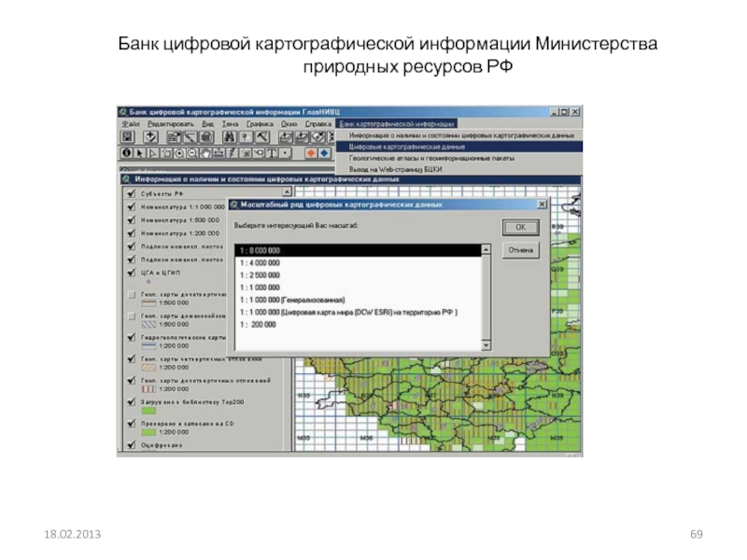Click the Add Theme toolbar icon

(x=148, y=138)
